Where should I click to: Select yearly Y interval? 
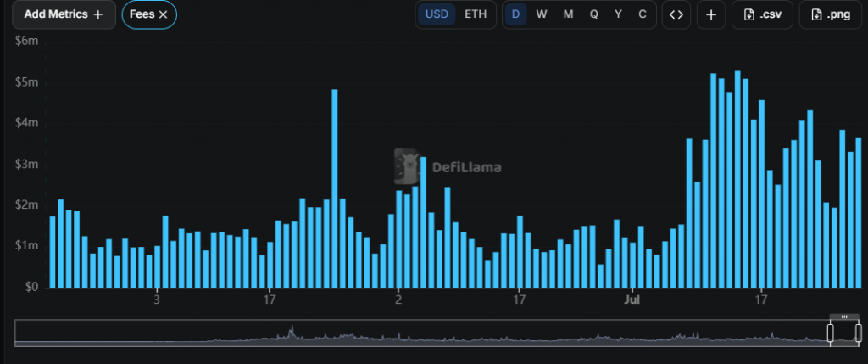tap(618, 14)
